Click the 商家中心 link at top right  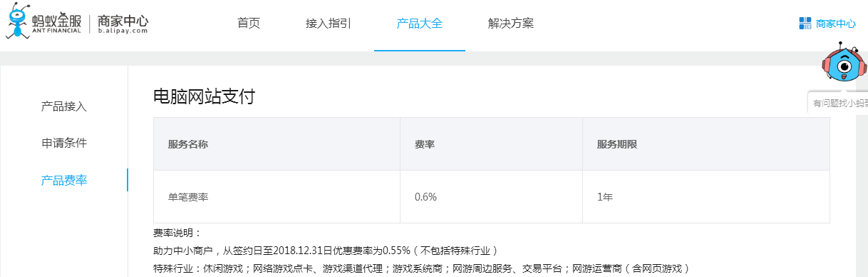(835, 23)
